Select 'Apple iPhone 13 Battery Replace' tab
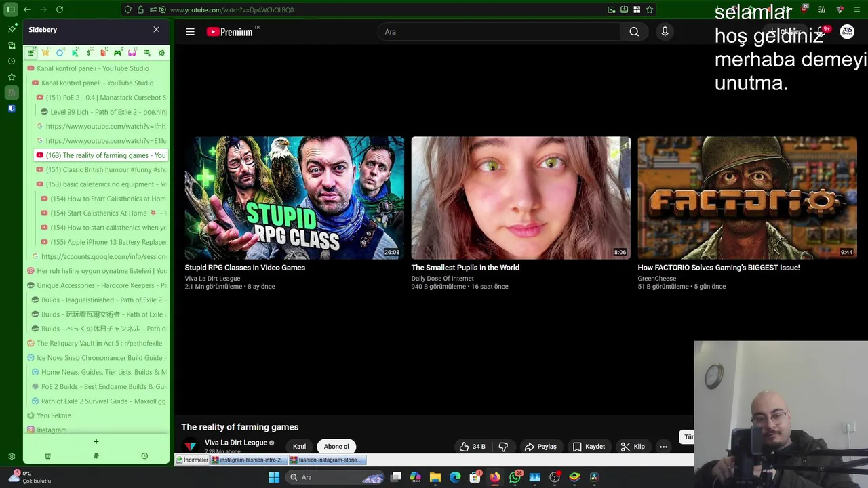Image resolution: width=868 pixels, height=488 pixels. (103, 242)
